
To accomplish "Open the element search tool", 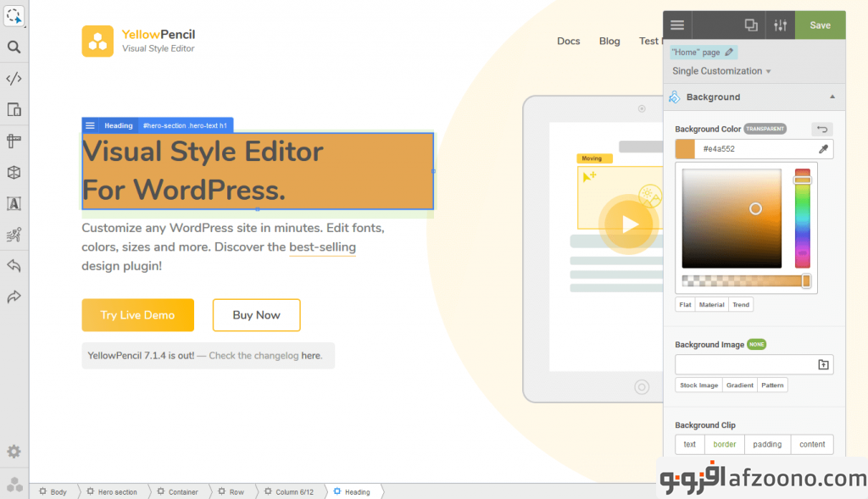I will (14, 47).
